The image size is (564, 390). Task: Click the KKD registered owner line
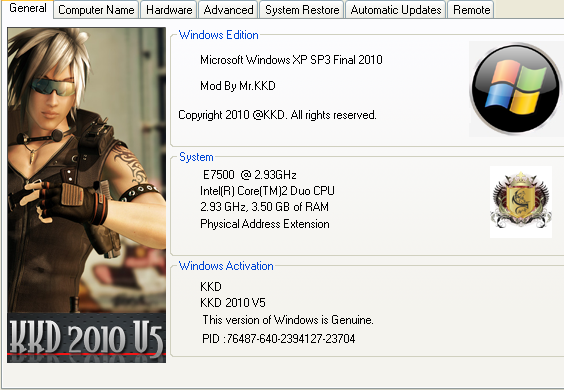coord(211,287)
